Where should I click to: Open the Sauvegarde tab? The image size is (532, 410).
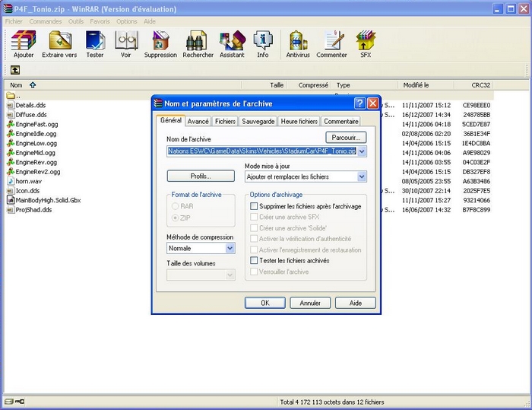tap(258, 121)
